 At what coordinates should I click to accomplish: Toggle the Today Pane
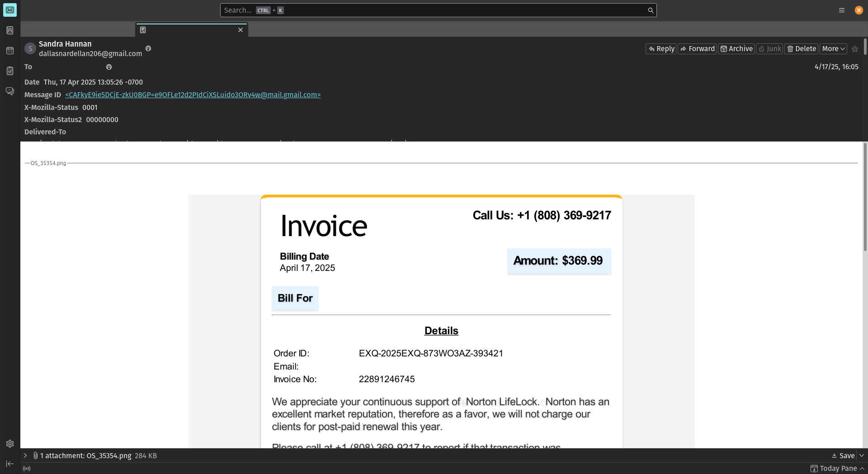click(838, 469)
